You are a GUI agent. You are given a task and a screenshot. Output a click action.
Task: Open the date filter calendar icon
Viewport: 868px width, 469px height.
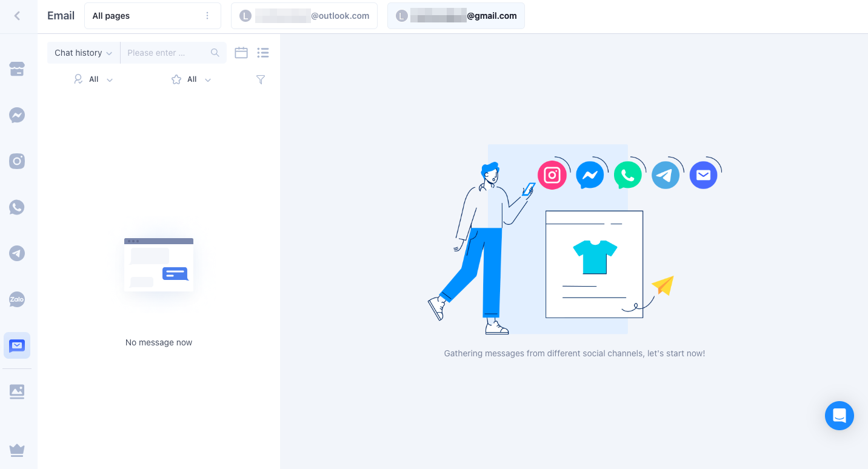(x=241, y=53)
